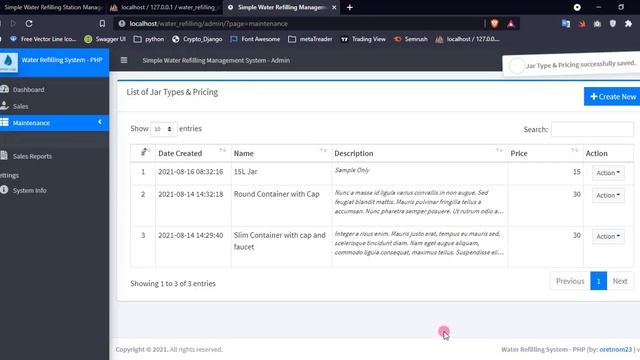Open Brave Shields lion icon

(495, 24)
